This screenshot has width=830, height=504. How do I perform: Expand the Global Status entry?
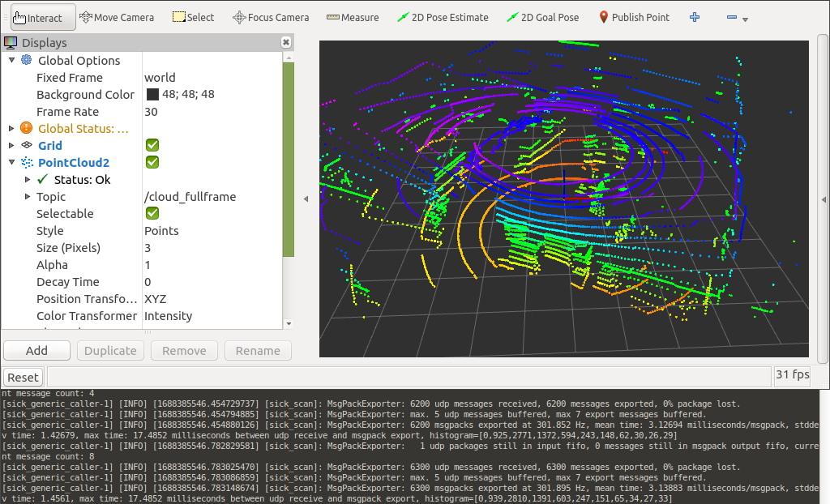pos(11,128)
